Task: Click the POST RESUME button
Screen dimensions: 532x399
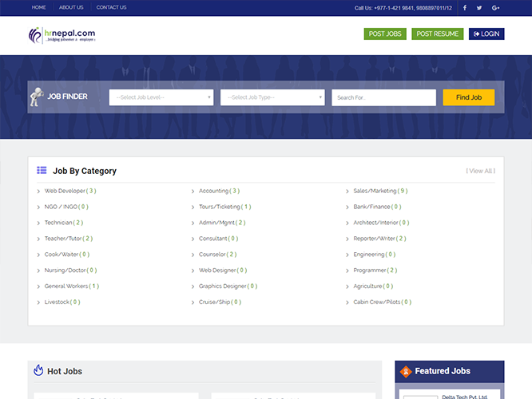Action: click(x=437, y=34)
